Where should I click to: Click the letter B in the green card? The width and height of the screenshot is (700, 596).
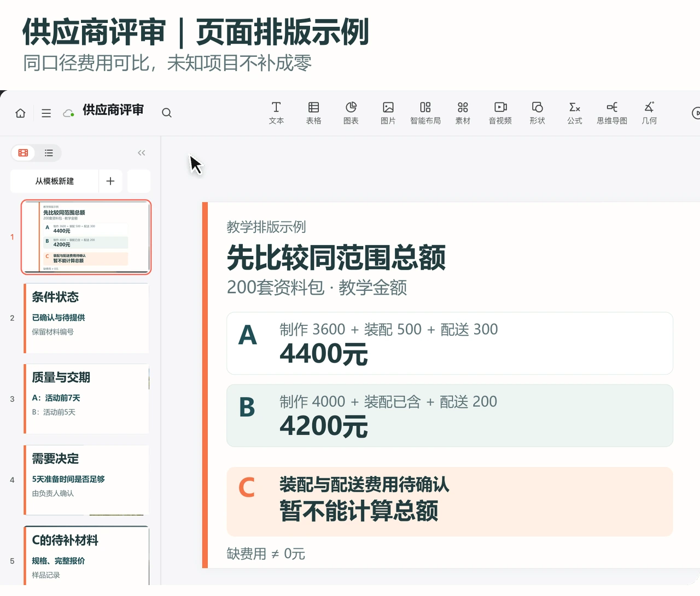point(247,407)
